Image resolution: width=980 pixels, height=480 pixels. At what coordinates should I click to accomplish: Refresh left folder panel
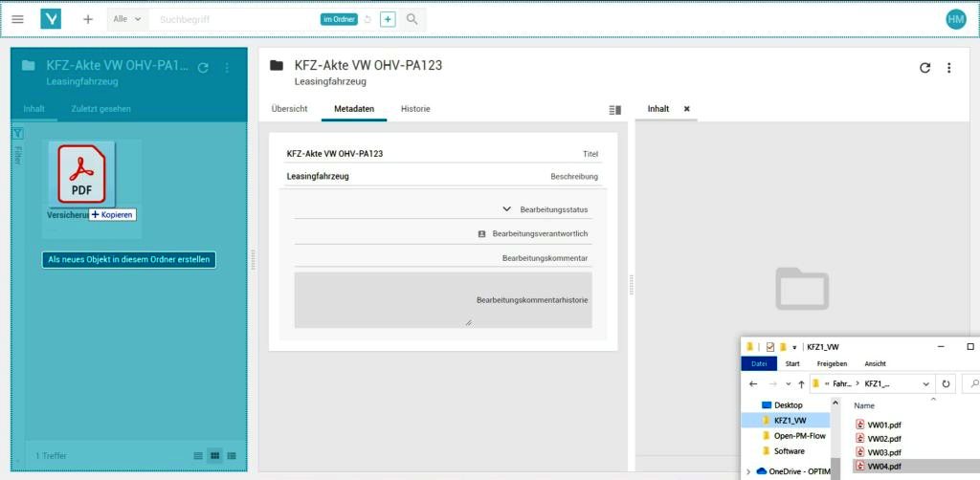coord(203,68)
